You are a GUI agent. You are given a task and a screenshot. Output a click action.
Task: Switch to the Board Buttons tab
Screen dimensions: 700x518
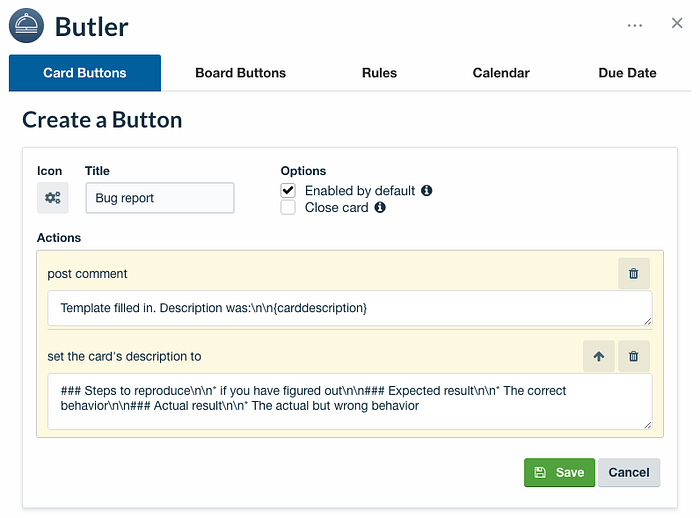[x=240, y=73]
